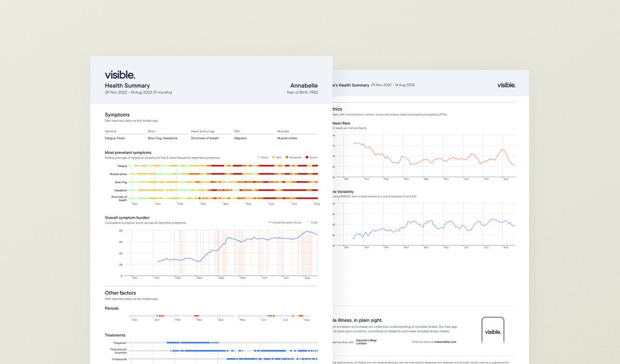Click the Year of Birth: 1982 text
The image size is (620, 364).
click(302, 92)
